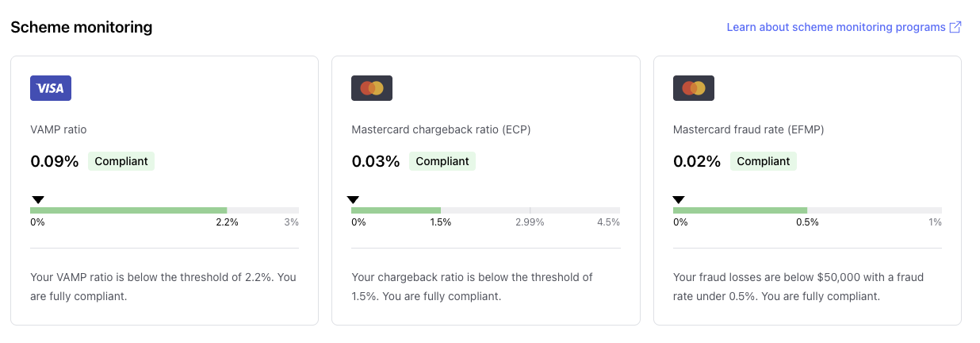This screenshot has height=343, width=980.
Task: Open Learn about scheme monitoring programs link
Action: 836,27
